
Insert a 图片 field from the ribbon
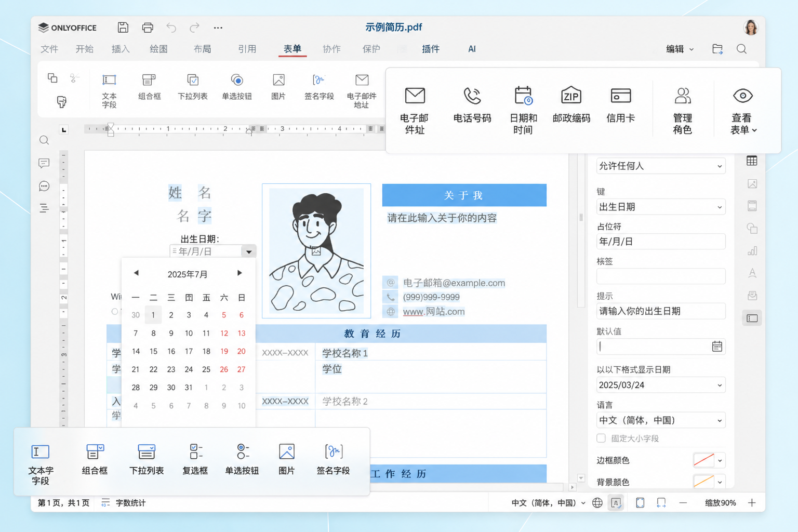[278, 86]
